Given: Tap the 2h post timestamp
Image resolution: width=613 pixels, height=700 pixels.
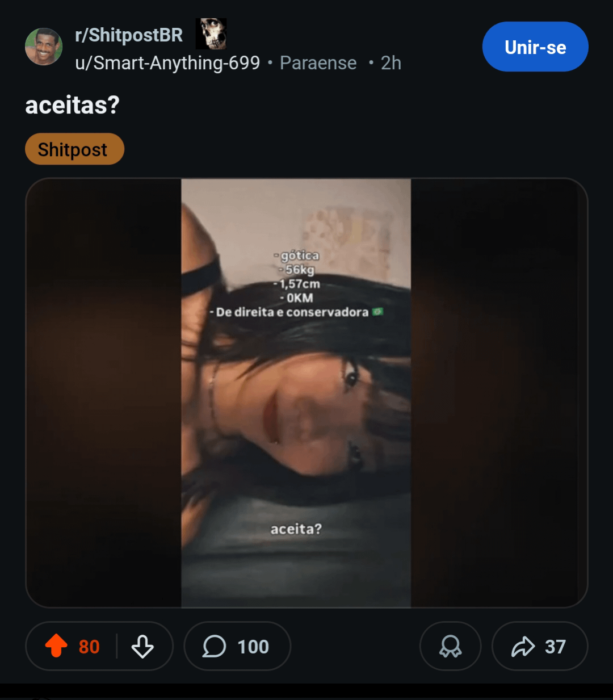Looking at the screenshot, I should click(391, 63).
